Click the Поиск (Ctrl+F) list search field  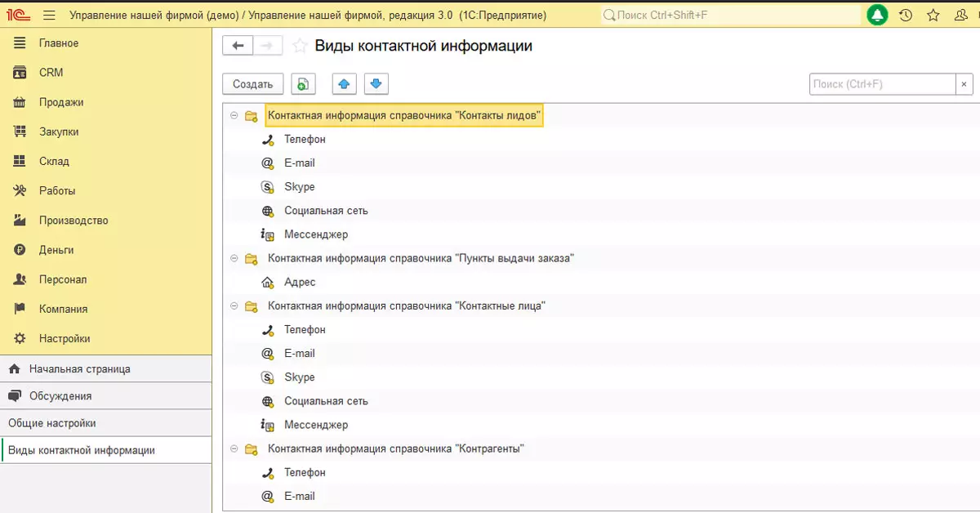(882, 84)
